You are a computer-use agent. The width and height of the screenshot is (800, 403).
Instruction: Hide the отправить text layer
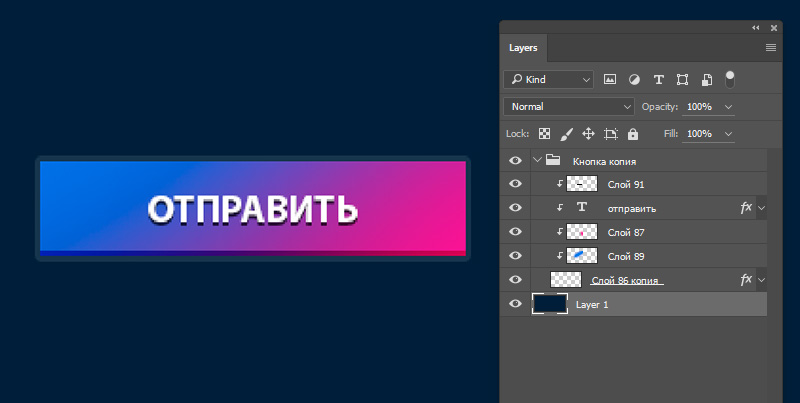pos(515,208)
